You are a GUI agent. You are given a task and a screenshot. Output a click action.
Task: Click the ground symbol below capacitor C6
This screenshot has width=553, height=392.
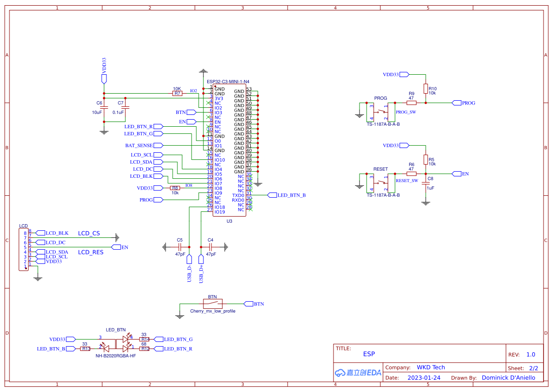pyautogui.click(x=104, y=131)
